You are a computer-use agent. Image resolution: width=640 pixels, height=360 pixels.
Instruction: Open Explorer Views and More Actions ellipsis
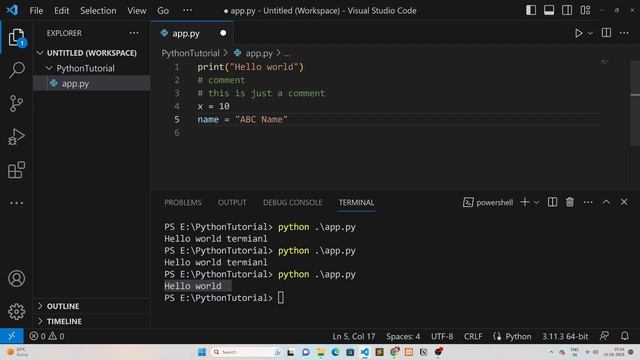coord(134,33)
